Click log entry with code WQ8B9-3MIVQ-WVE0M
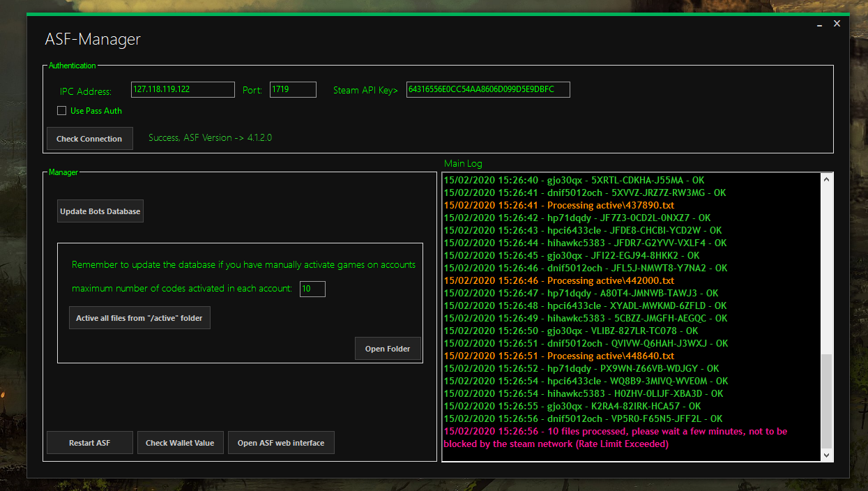 point(586,381)
